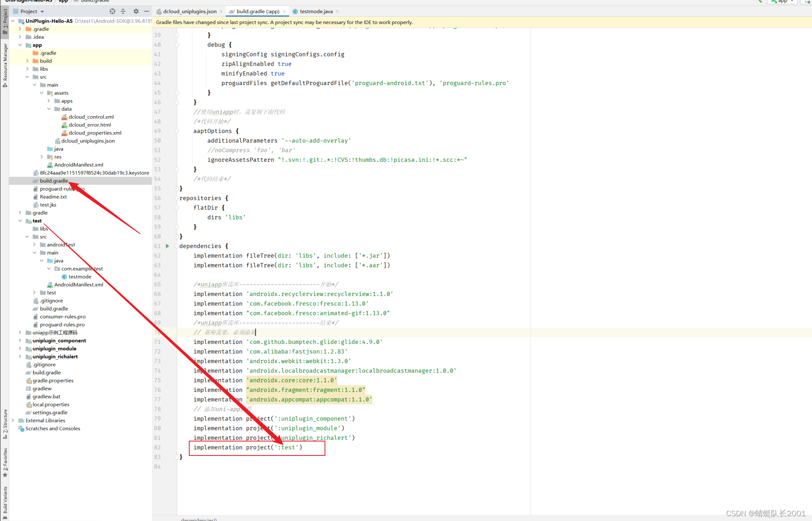Image resolution: width=812 pixels, height=521 pixels.
Task: Select test.jks file
Action: [48, 205]
